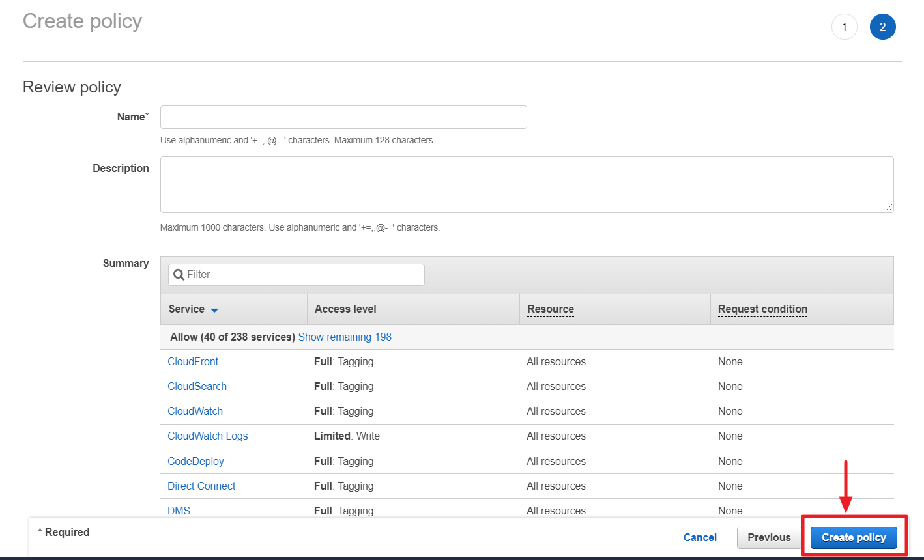Click the Service column sort arrow

[214, 310]
